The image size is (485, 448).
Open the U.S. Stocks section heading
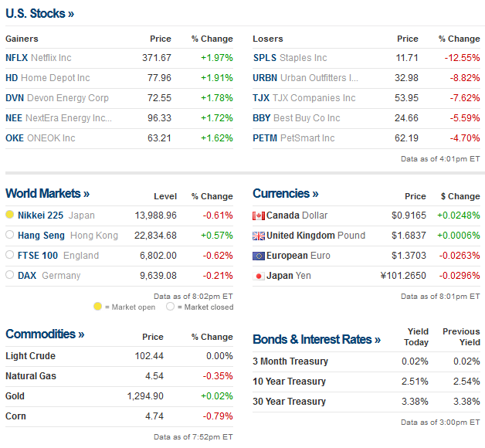pos(40,14)
